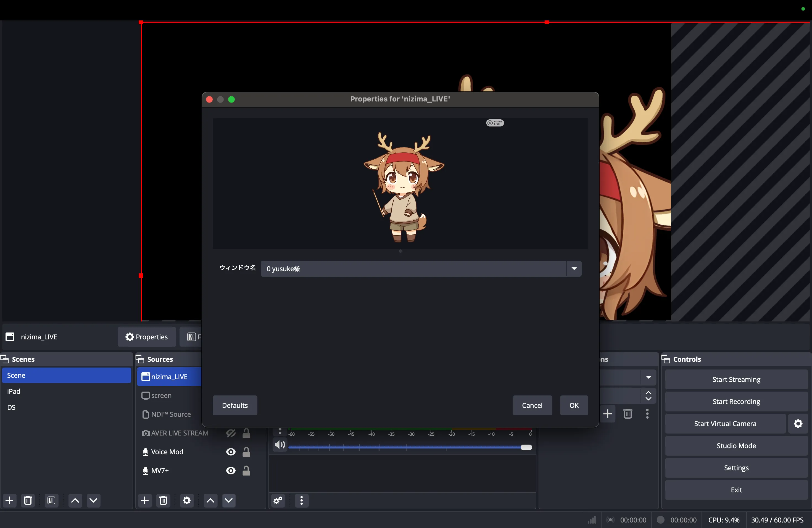Toggle visibility of AVER LIVE STREAM source

[231, 433]
